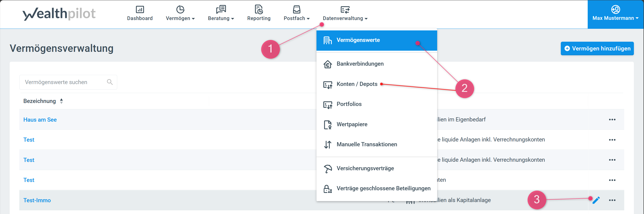The width and height of the screenshot is (644, 214).
Task: Choose Konten / Depots from menu
Action: pyautogui.click(x=357, y=84)
